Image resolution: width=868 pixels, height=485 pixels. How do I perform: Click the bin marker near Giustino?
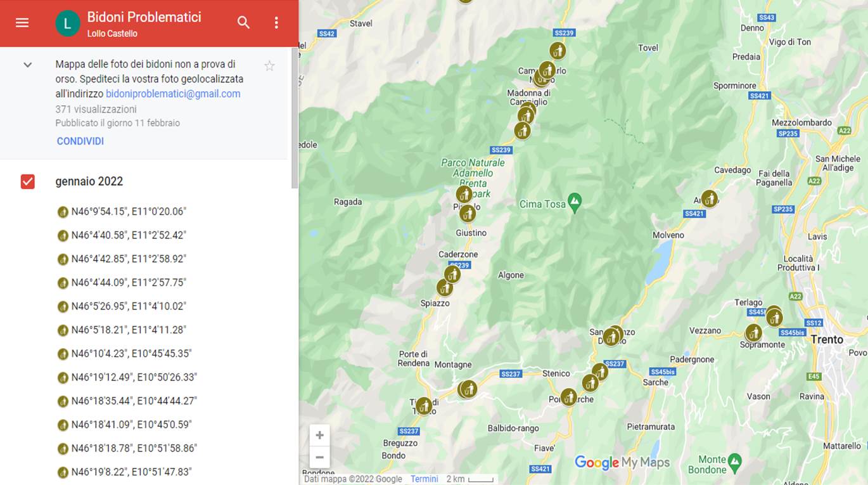[x=468, y=214]
